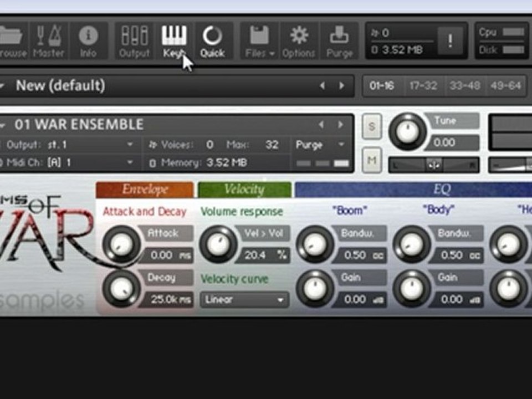Click the Boom Bandw. knob

click(315, 244)
